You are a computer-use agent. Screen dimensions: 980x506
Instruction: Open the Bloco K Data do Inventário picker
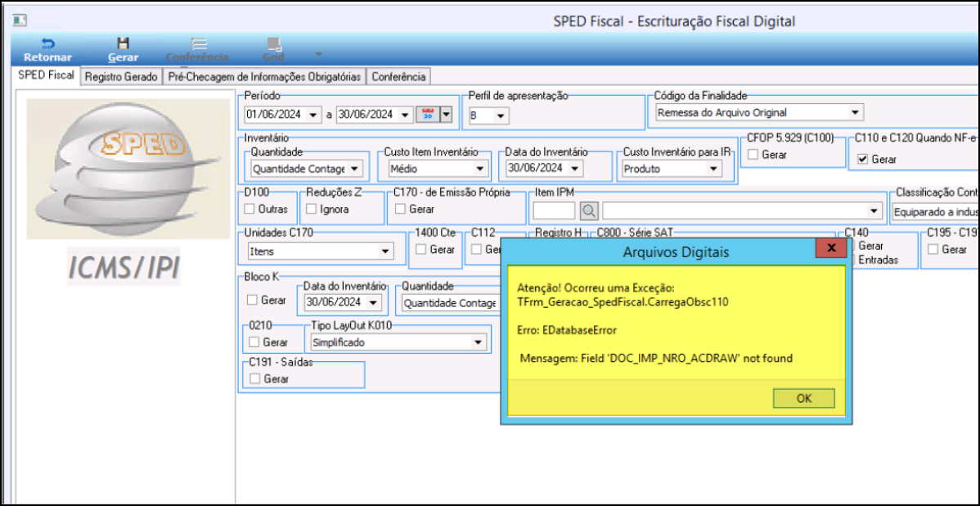373,303
